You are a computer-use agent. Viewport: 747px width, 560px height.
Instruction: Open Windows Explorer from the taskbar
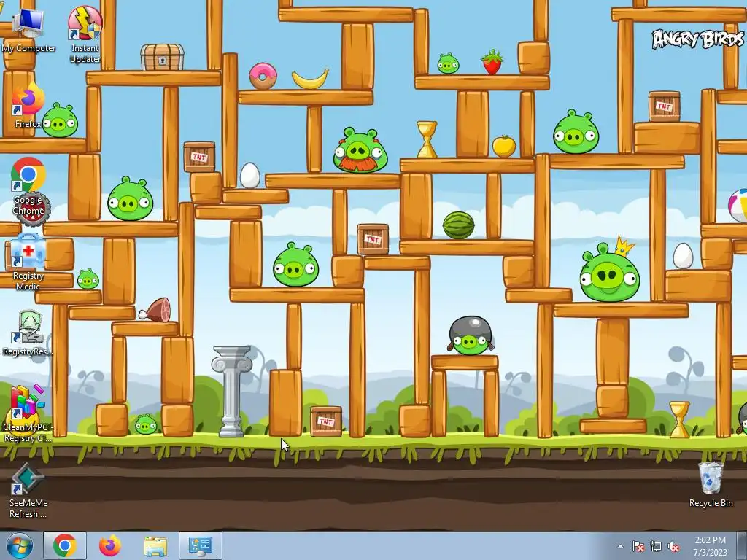[155, 545]
